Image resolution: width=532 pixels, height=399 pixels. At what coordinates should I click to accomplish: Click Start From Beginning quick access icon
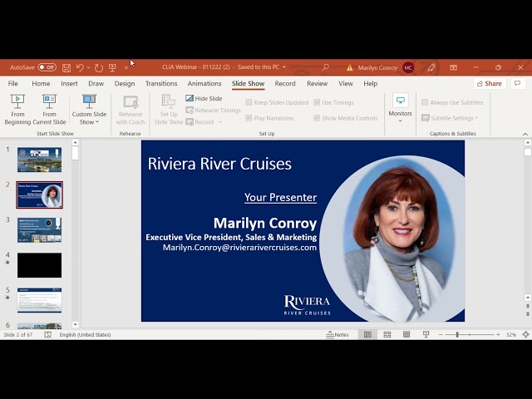click(x=112, y=68)
